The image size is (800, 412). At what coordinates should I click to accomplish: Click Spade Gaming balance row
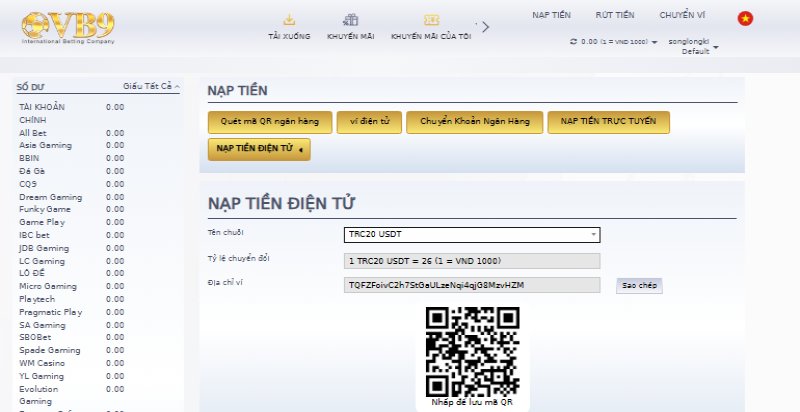71,350
